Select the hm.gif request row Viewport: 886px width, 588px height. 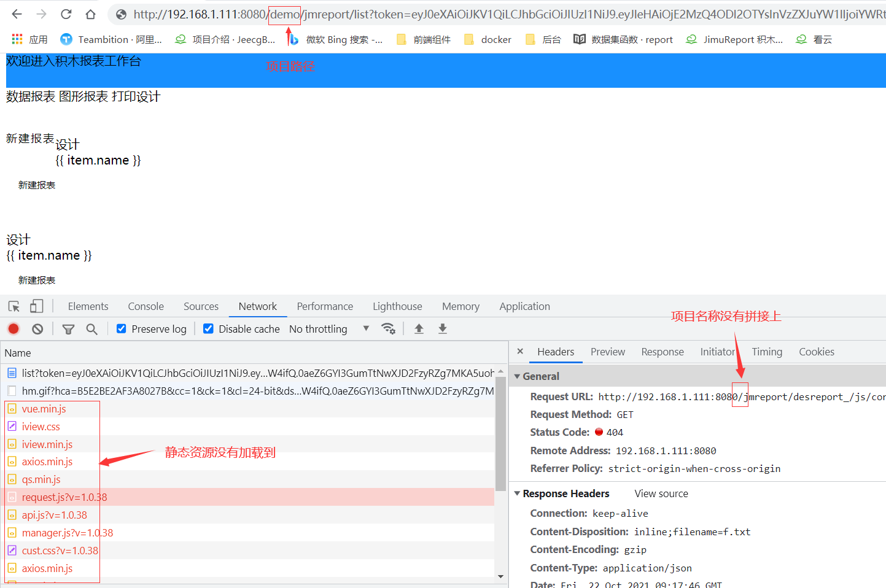(x=247, y=391)
